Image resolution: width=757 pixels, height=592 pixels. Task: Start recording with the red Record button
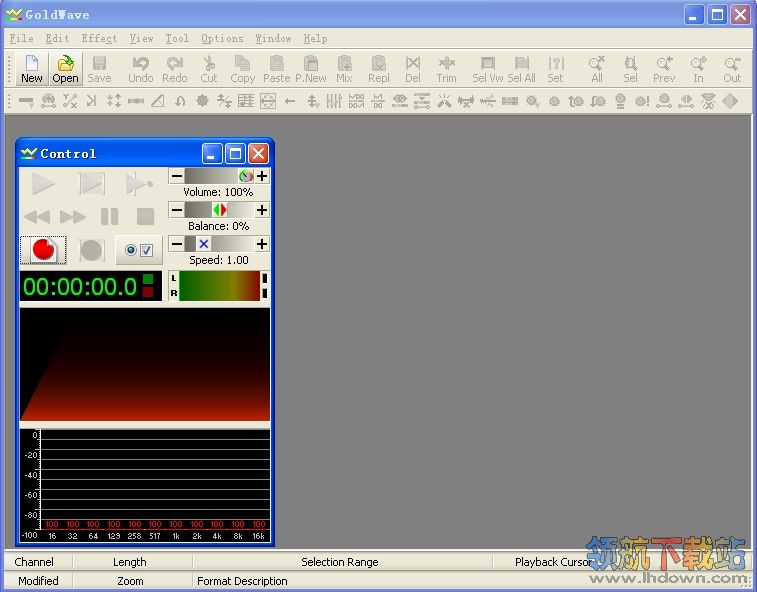click(x=43, y=250)
